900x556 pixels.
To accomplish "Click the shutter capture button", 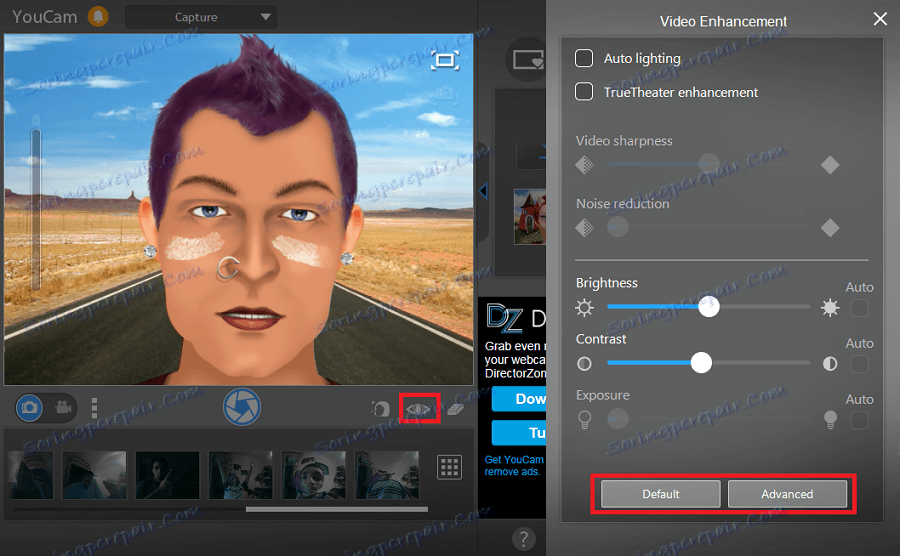I will click(x=242, y=407).
